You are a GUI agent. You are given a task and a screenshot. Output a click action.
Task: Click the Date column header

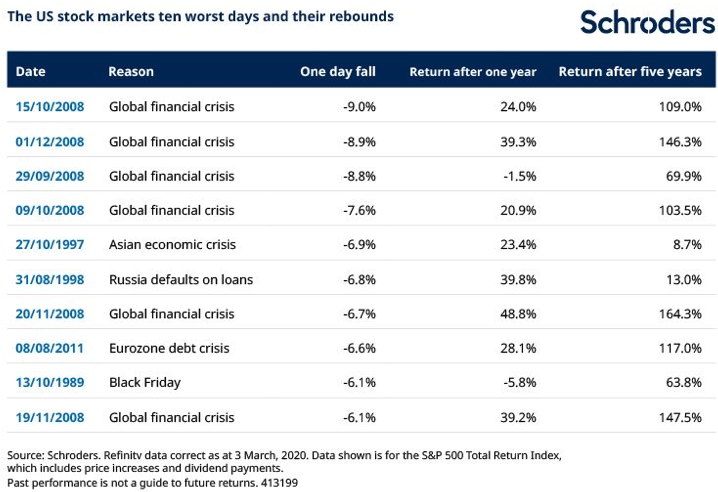pos(30,71)
